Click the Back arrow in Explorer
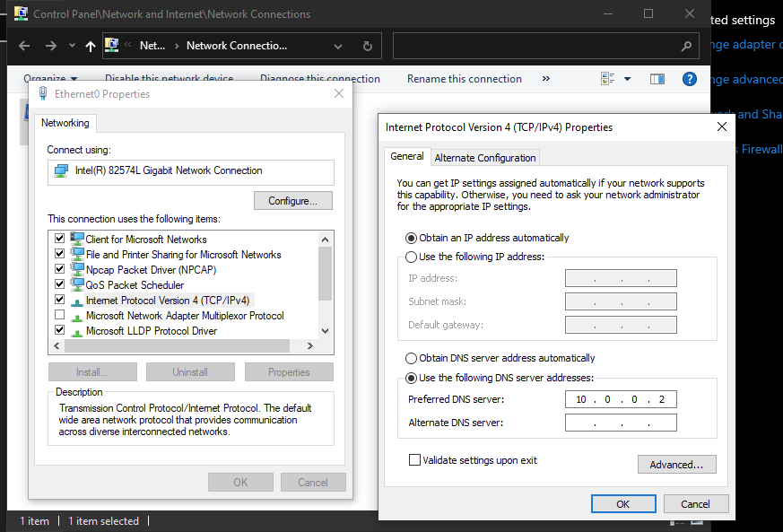Image resolution: width=783 pixels, height=532 pixels. tap(24, 46)
